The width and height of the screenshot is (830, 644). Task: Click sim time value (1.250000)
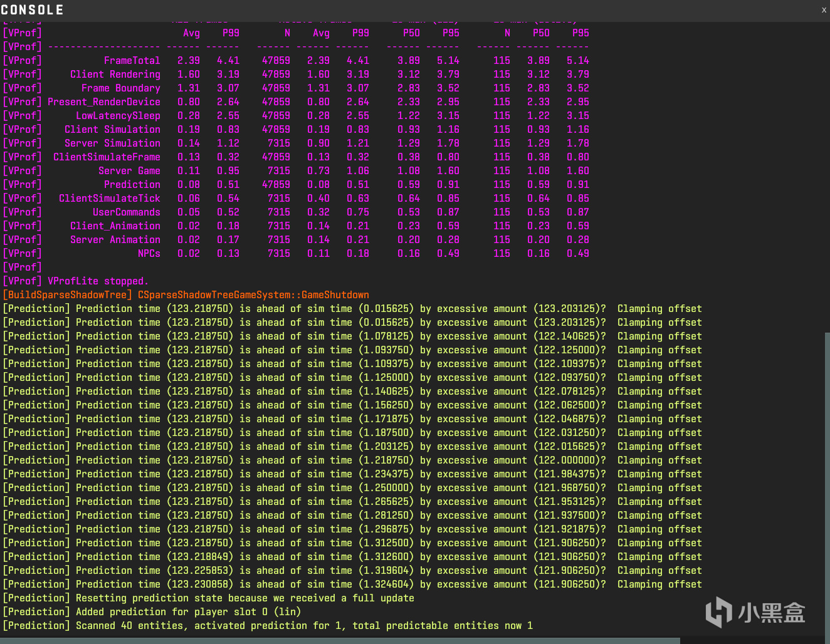click(x=386, y=488)
